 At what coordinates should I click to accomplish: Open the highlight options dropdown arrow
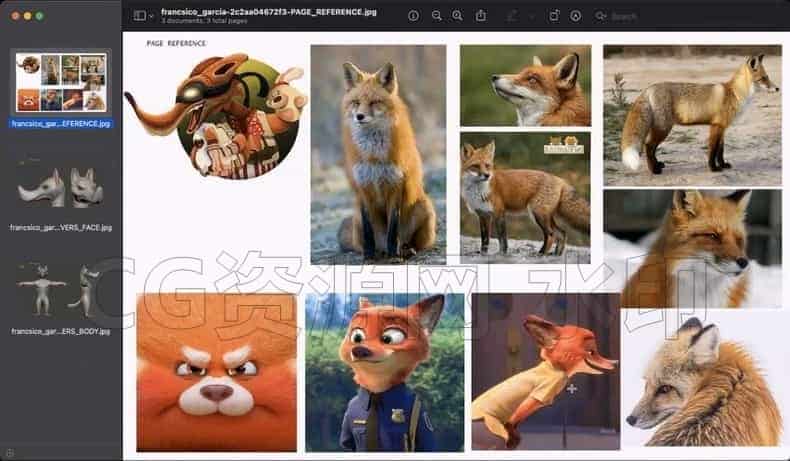532,16
